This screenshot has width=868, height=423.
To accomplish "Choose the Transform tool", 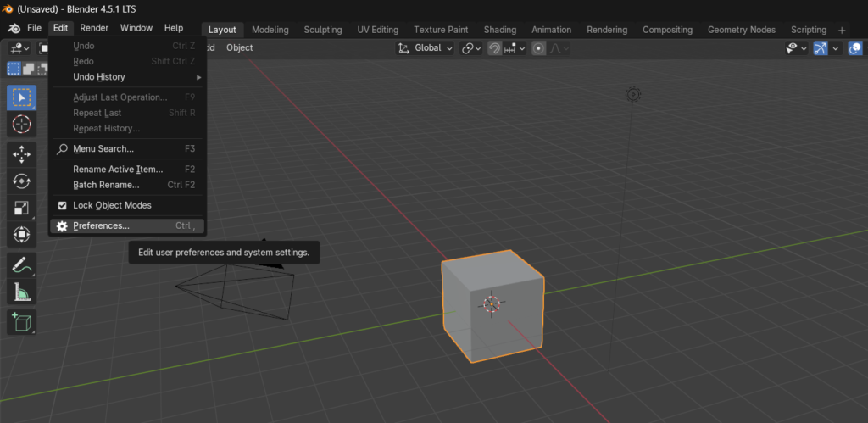I will click(x=22, y=235).
